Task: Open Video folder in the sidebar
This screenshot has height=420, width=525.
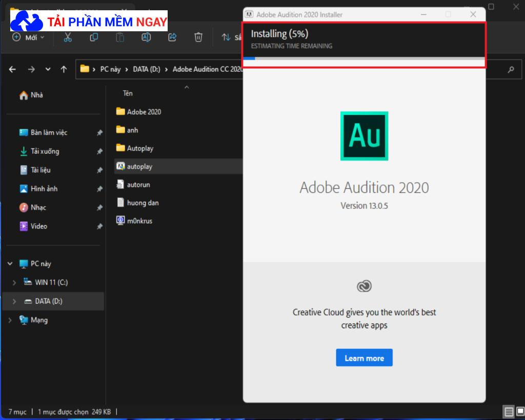Action: click(39, 227)
